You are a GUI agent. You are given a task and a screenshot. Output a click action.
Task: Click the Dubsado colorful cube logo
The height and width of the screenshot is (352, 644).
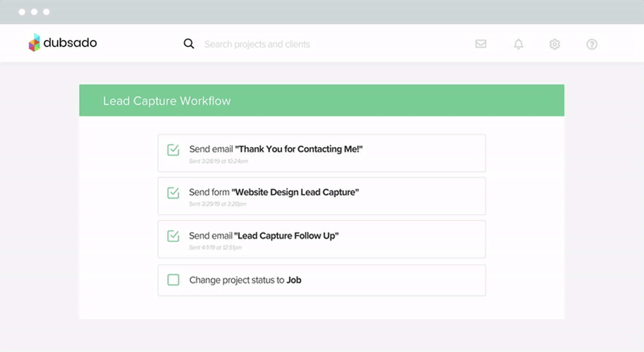[x=34, y=43]
